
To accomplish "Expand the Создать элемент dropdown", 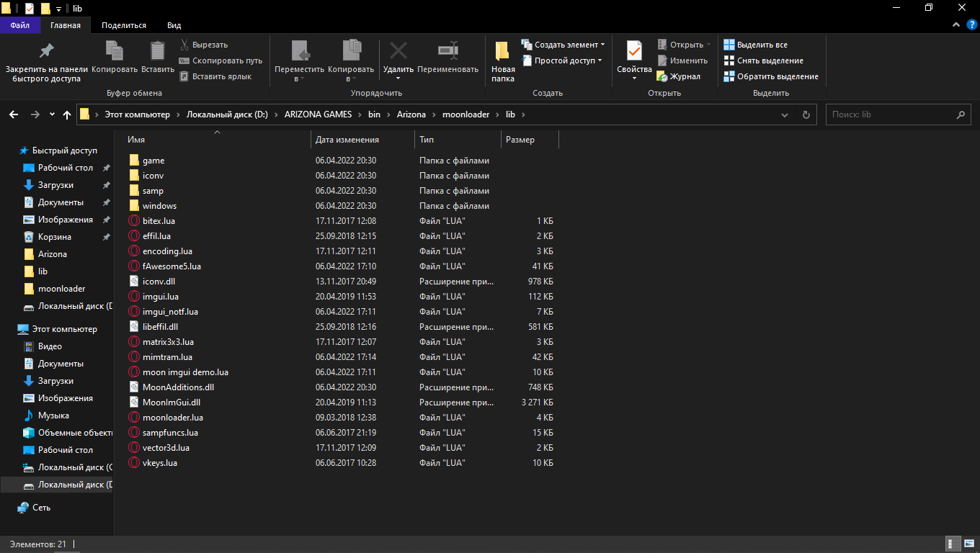I will [602, 45].
